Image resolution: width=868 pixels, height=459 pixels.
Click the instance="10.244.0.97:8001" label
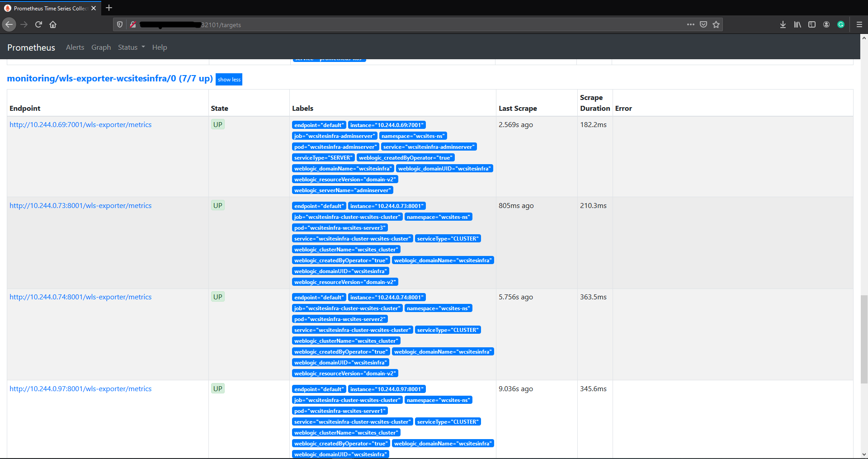[x=387, y=389]
